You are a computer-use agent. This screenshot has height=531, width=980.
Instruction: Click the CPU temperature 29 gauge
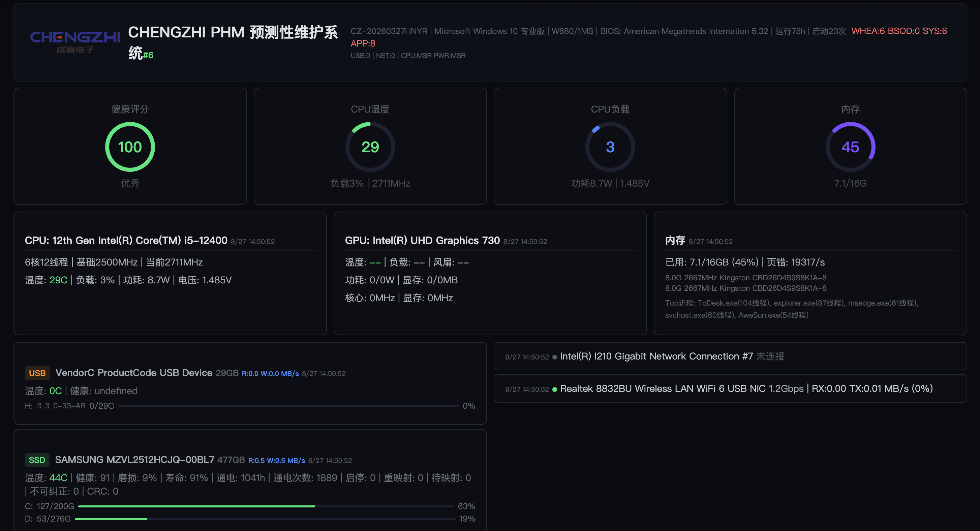(x=370, y=147)
